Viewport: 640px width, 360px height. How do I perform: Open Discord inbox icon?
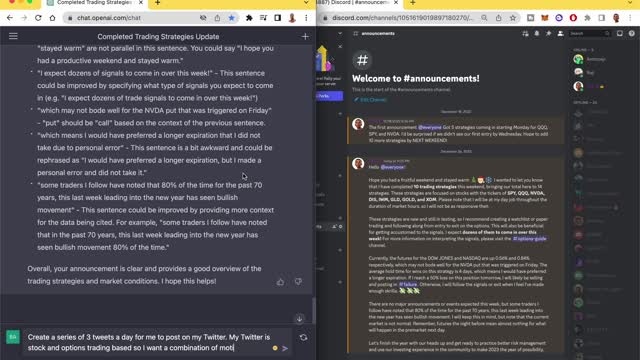click(620, 33)
